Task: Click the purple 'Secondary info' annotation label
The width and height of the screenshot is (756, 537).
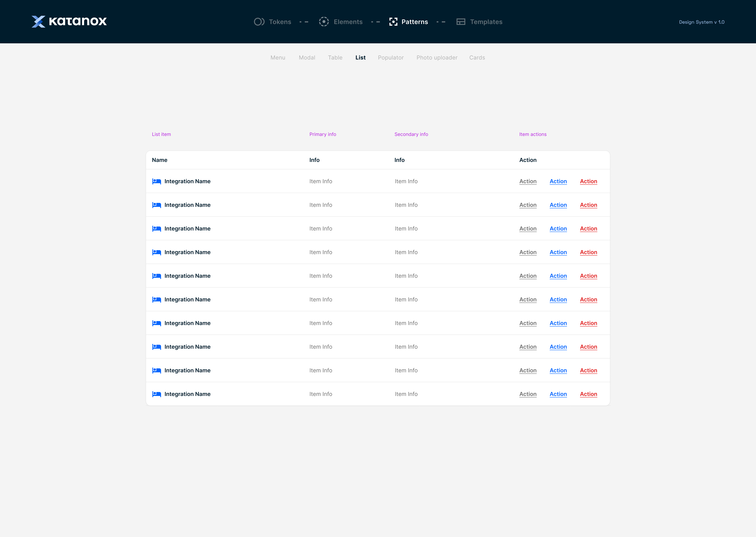Action: [411, 134]
